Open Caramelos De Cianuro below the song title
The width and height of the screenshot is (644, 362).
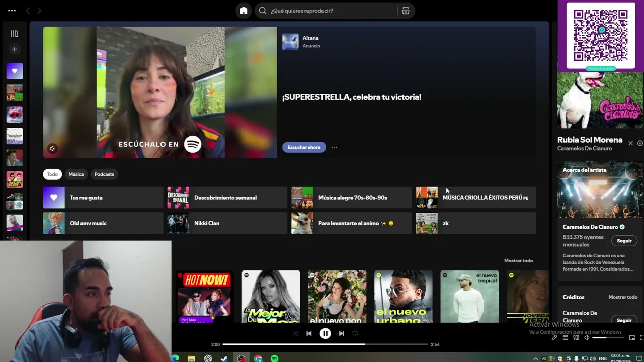click(x=585, y=149)
